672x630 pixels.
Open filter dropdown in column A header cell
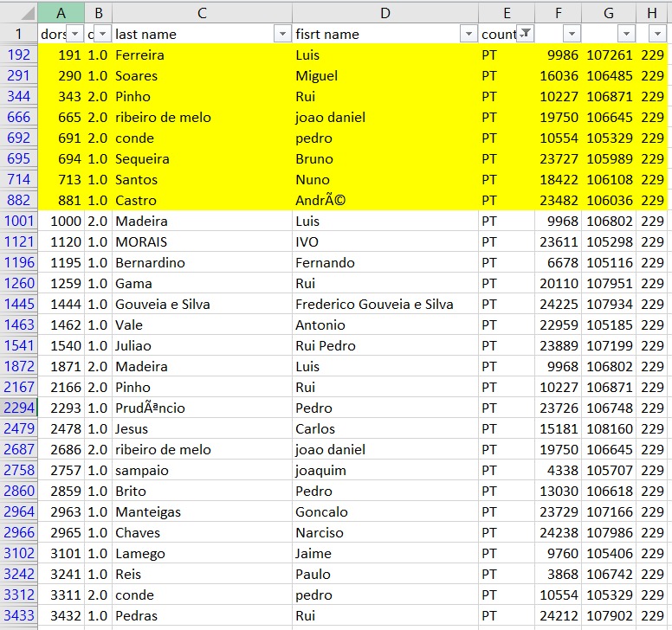click(75, 34)
